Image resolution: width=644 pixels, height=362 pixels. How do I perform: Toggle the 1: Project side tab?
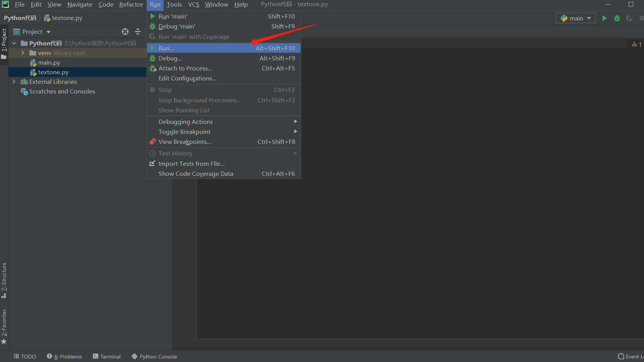[x=4, y=44]
